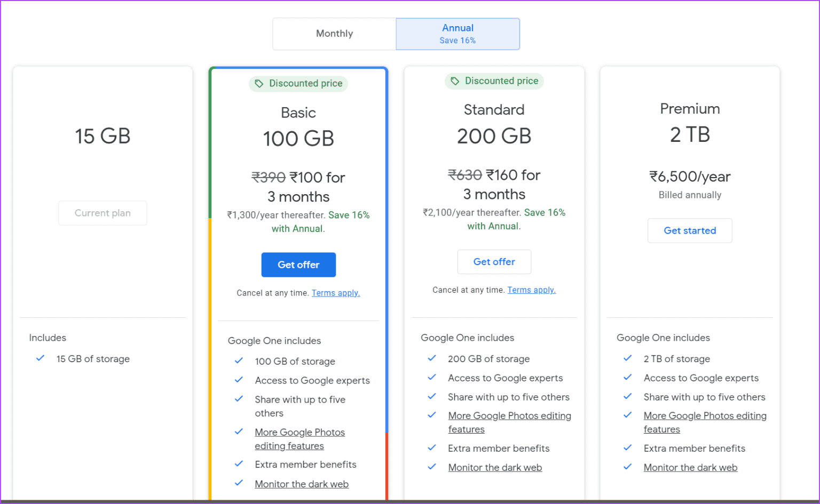Switch to Monthly billing tab
This screenshot has width=820, height=504.
[334, 34]
